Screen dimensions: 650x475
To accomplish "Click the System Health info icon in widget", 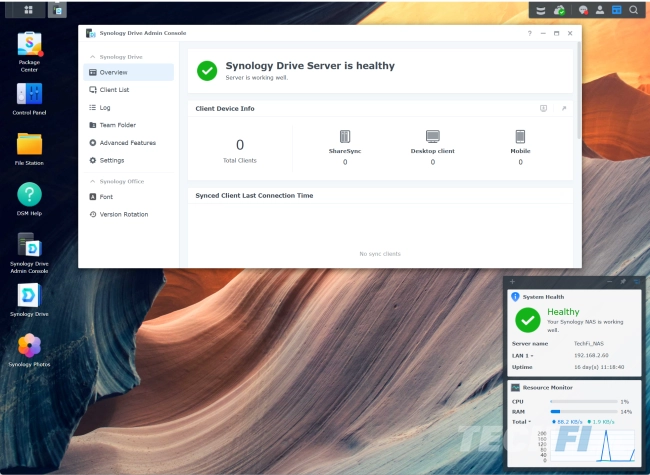I will (515, 297).
